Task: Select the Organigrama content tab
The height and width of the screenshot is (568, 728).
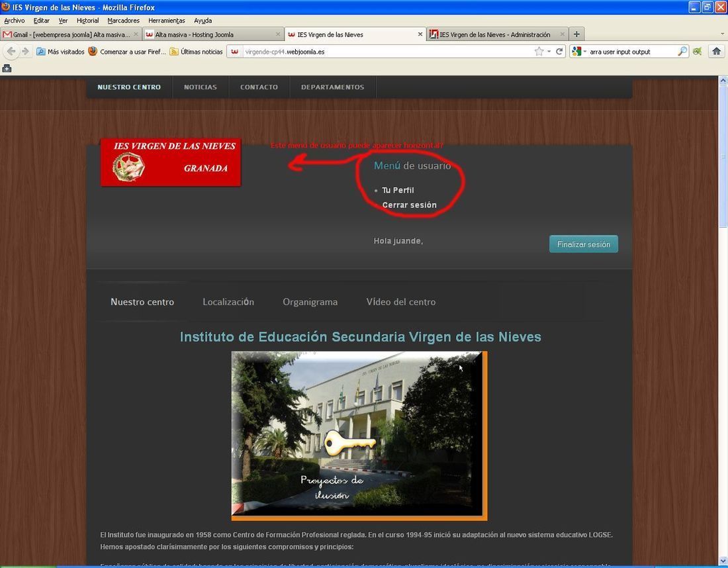Action: click(310, 302)
